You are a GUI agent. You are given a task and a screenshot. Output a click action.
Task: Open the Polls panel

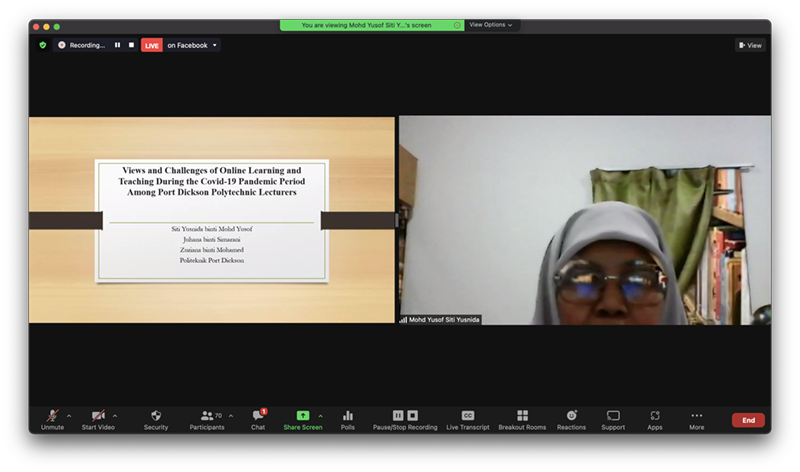point(348,415)
